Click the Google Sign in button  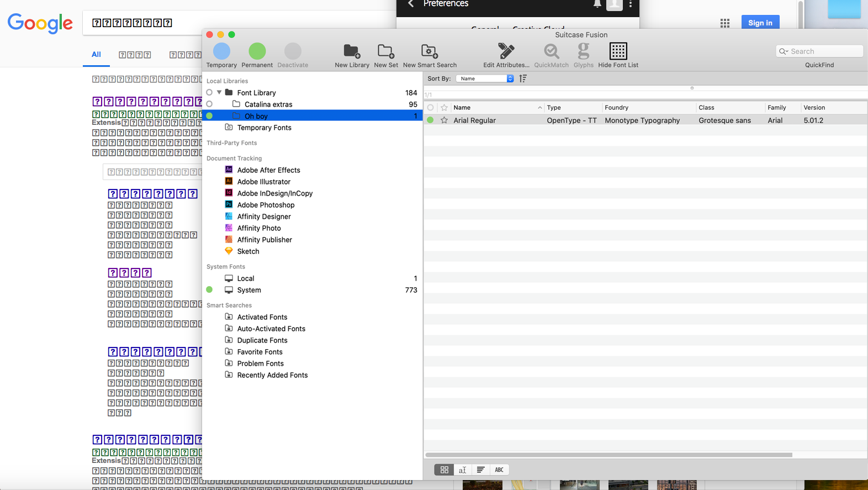pyautogui.click(x=760, y=23)
